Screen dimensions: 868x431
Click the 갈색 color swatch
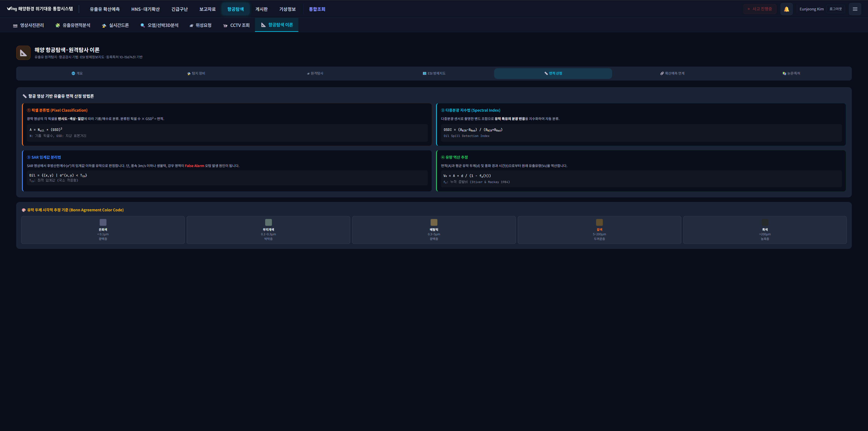pos(599,222)
